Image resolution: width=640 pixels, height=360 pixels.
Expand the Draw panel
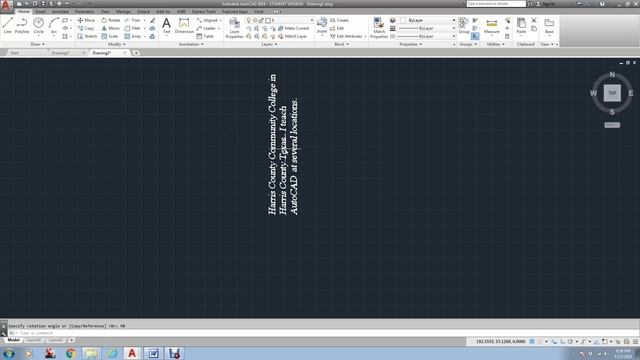pyautogui.click(x=37, y=44)
